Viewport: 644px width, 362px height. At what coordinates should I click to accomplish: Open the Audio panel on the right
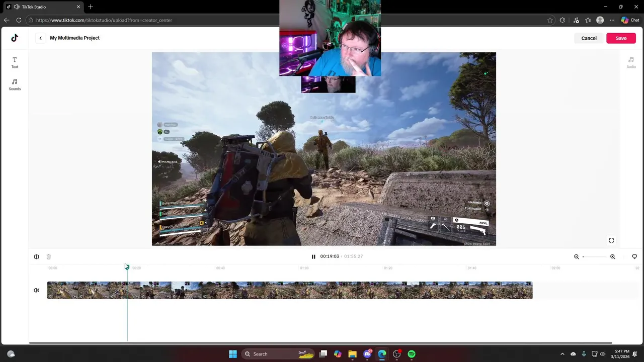click(x=631, y=62)
